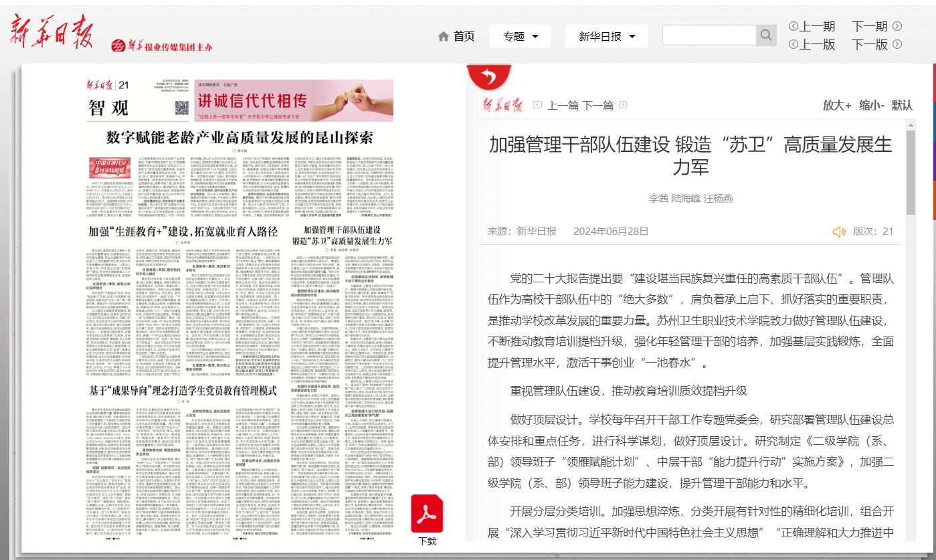Go to the next issue 下一期
Screen dimensions: 936x560
coord(870,27)
